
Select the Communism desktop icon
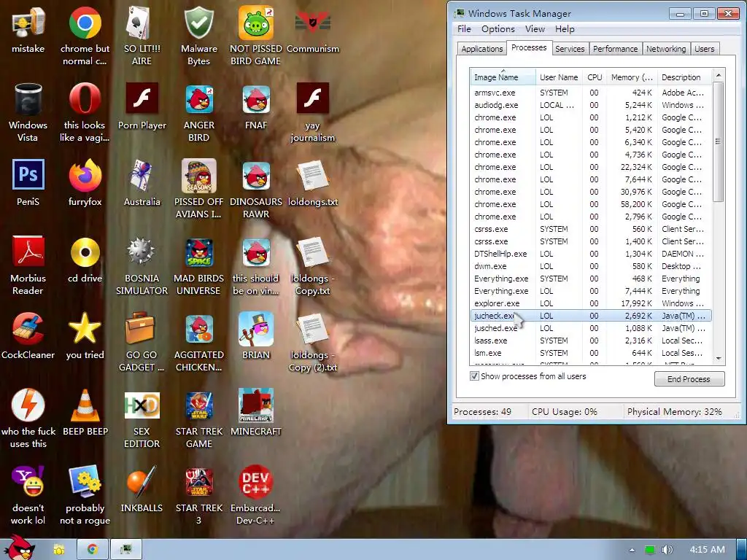[x=312, y=29]
